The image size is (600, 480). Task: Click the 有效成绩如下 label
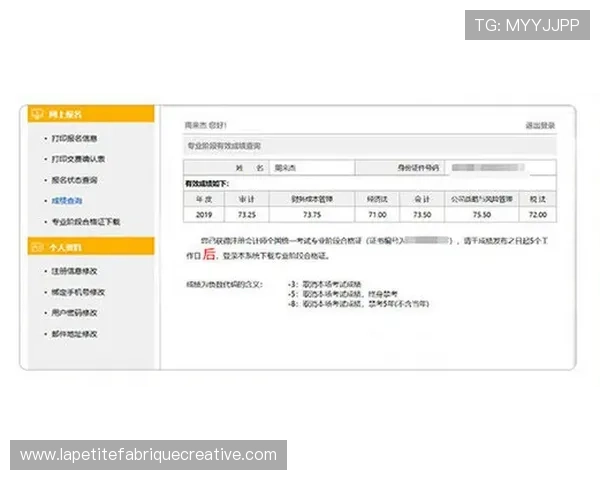click(x=207, y=184)
